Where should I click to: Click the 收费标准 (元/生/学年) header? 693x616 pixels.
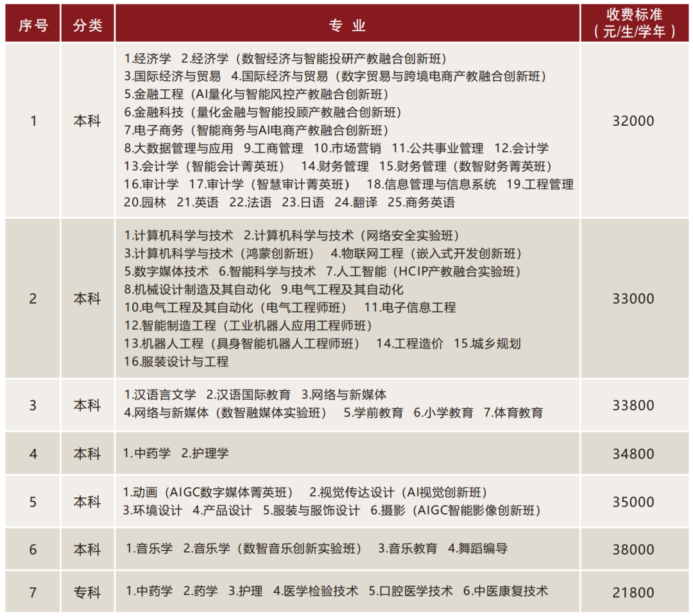click(x=634, y=23)
